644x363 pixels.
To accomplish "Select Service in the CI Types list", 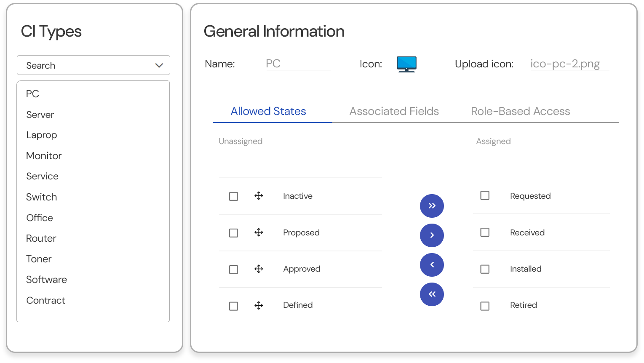I will [x=42, y=176].
